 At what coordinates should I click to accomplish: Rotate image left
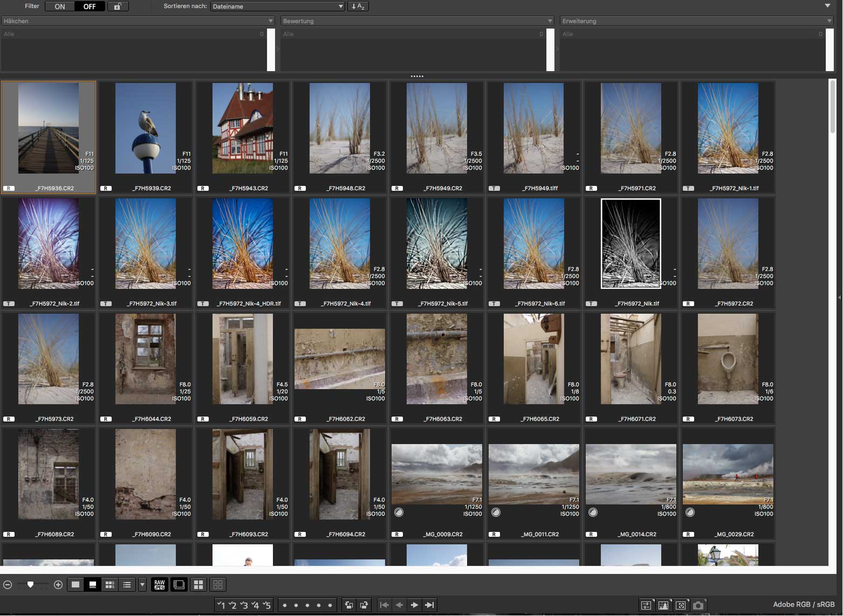point(349,605)
